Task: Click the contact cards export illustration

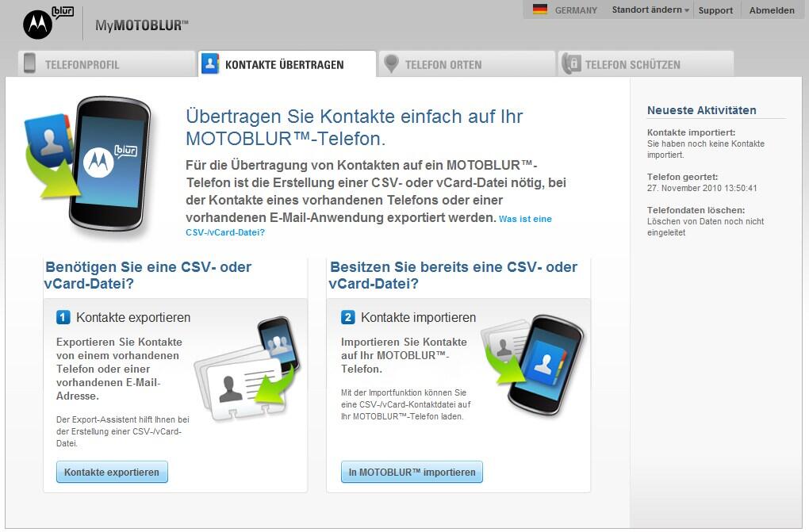Action: tap(247, 368)
